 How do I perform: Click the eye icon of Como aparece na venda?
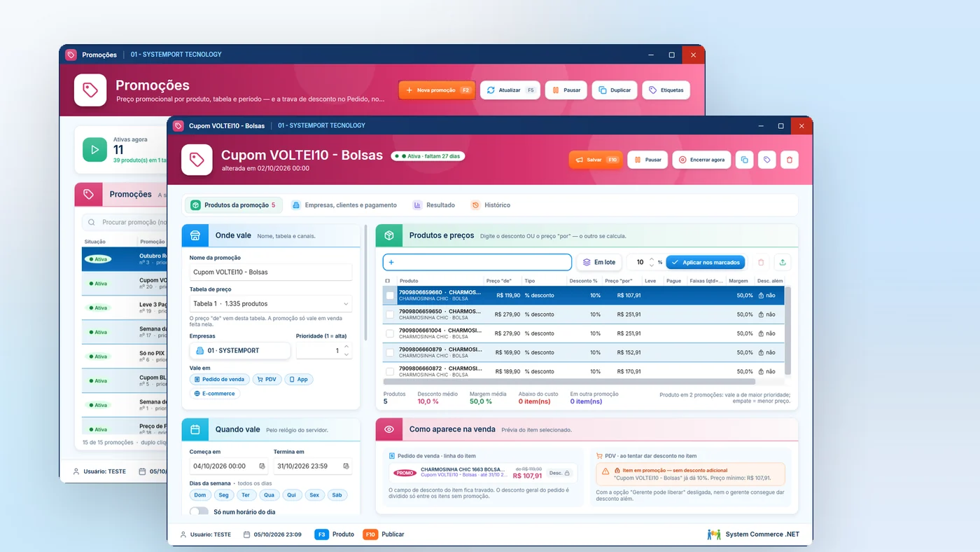coord(389,429)
